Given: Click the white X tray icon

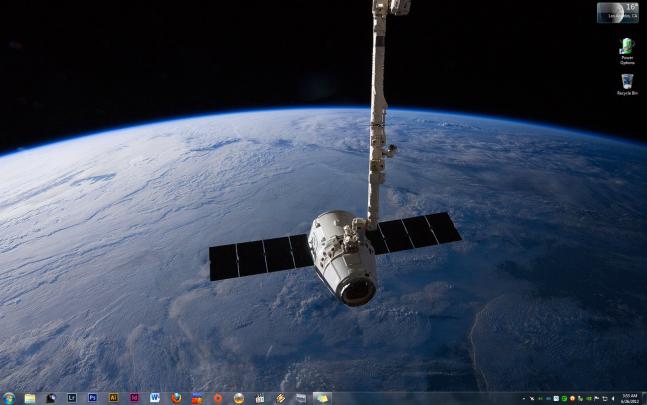Looking at the screenshot, I should tap(532, 398).
